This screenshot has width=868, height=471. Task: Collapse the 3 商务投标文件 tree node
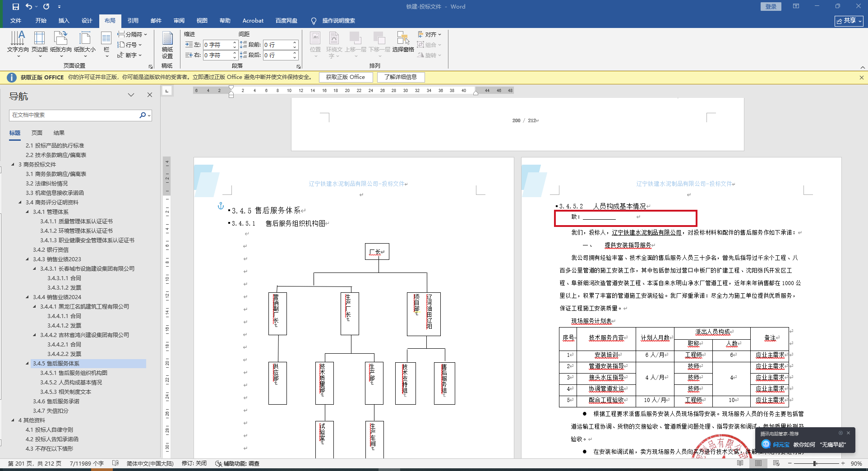13,165
